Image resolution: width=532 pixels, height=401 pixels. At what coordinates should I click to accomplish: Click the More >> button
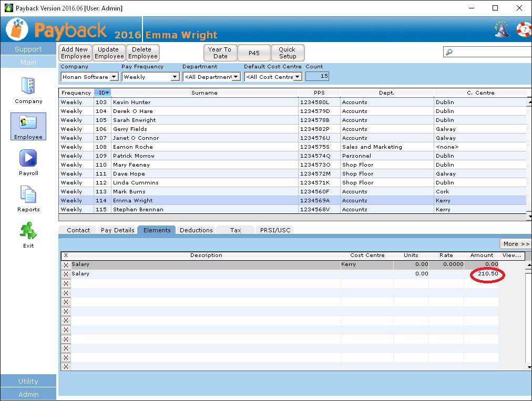pos(516,244)
